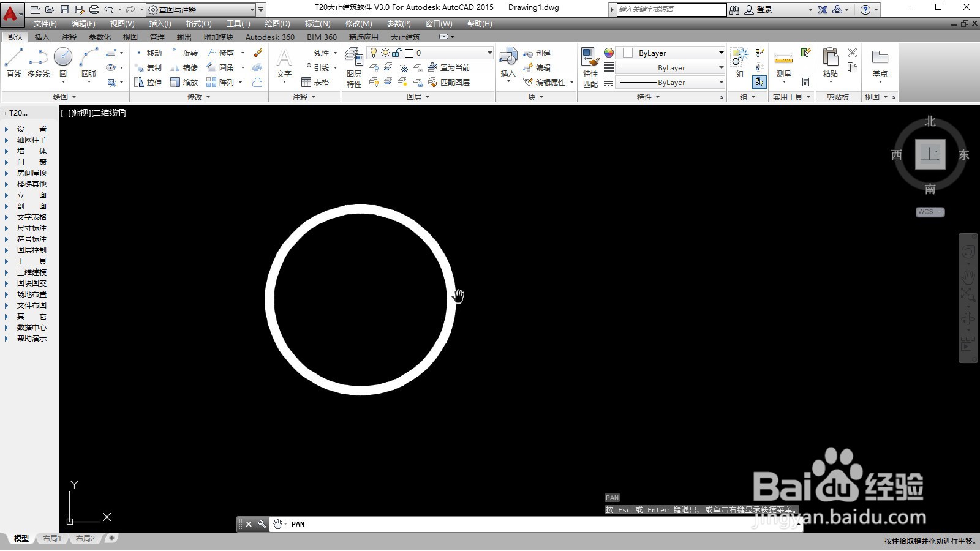Select the Rotate (旋转) tool
This screenshot has height=551, width=980.
[184, 53]
